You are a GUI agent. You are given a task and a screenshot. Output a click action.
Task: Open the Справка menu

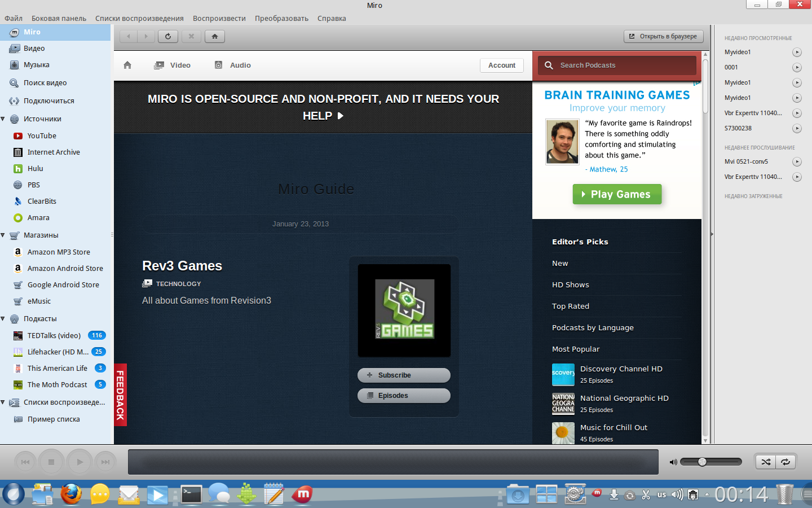point(332,19)
